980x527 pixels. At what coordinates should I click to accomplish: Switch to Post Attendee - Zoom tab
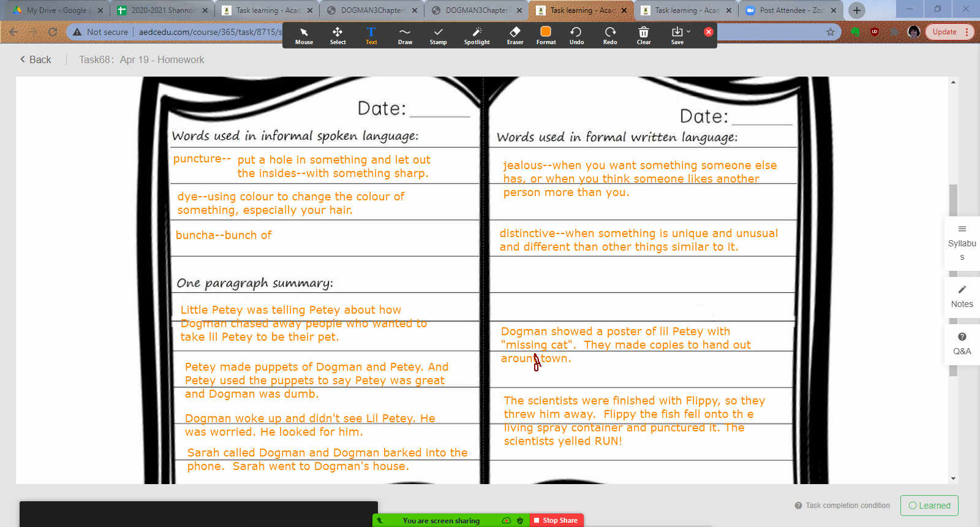click(x=791, y=10)
